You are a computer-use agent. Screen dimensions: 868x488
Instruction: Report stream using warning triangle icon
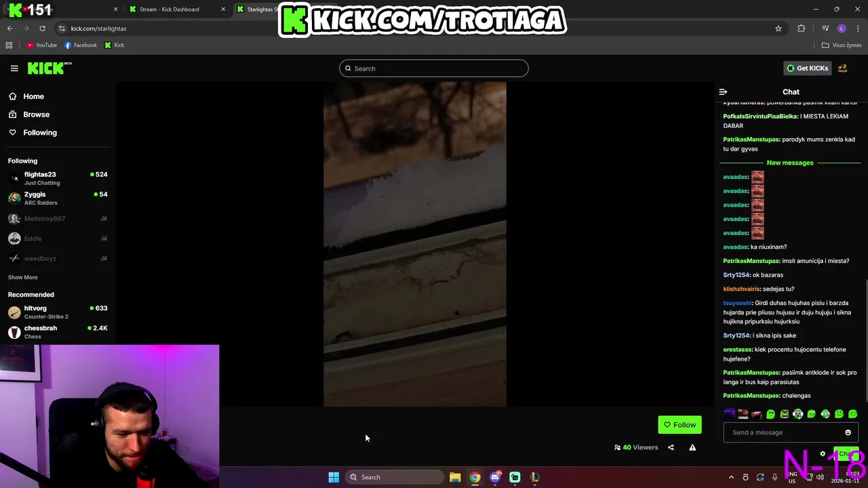click(x=692, y=447)
